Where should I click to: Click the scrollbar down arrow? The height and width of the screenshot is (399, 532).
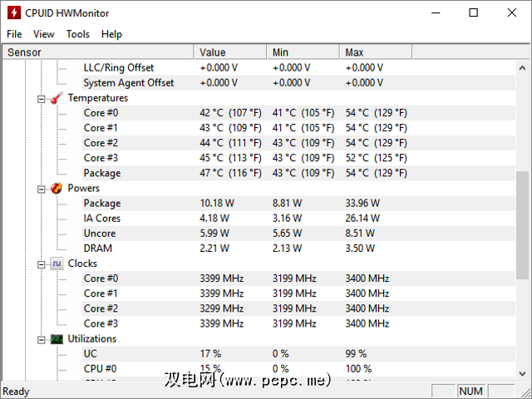point(522,373)
